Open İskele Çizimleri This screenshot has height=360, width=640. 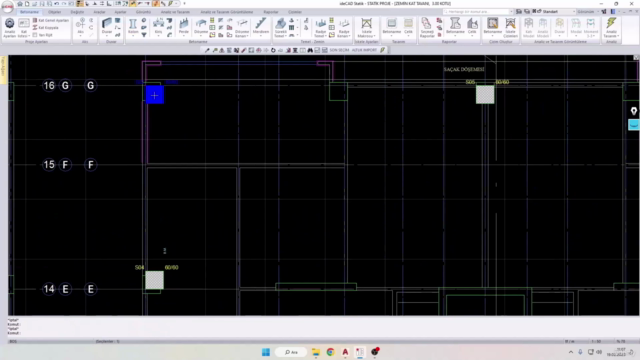coord(510,28)
